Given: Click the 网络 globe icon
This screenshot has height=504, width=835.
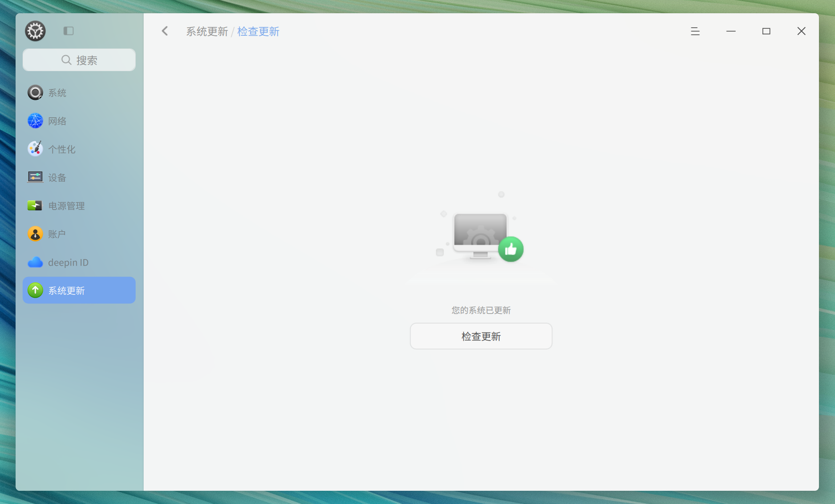Looking at the screenshot, I should 35,121.
